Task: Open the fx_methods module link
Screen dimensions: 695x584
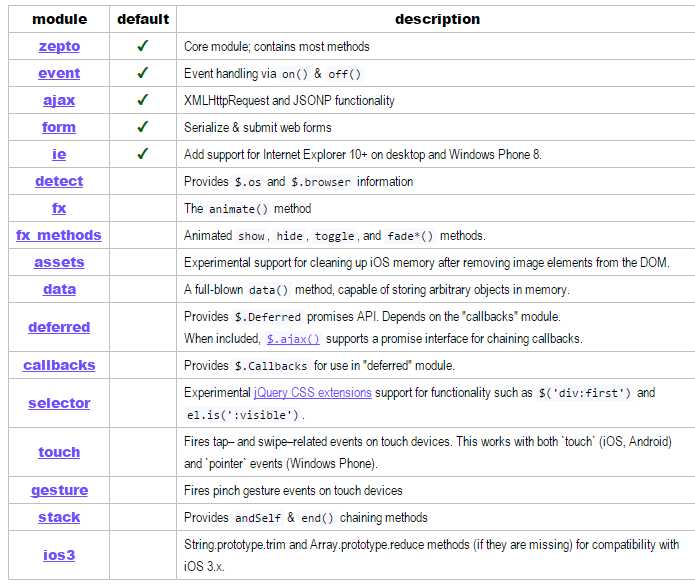Action: coord(59,235)
